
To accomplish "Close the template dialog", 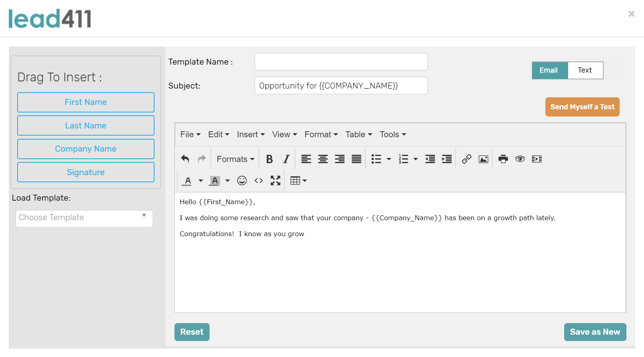I will pos(631,14).
